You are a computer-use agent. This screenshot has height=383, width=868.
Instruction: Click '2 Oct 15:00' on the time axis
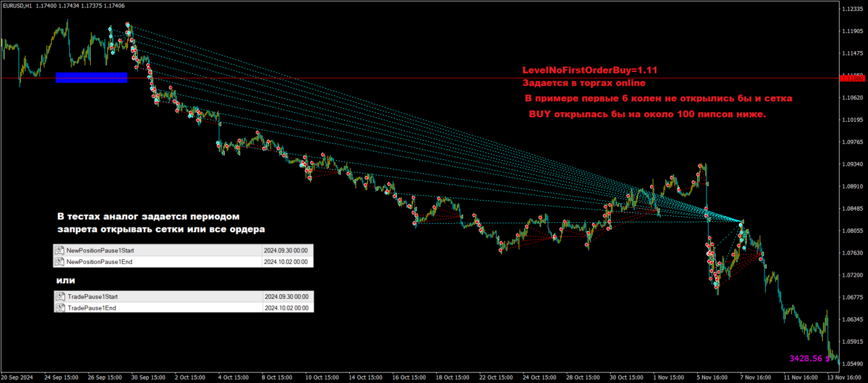(191, 378)
